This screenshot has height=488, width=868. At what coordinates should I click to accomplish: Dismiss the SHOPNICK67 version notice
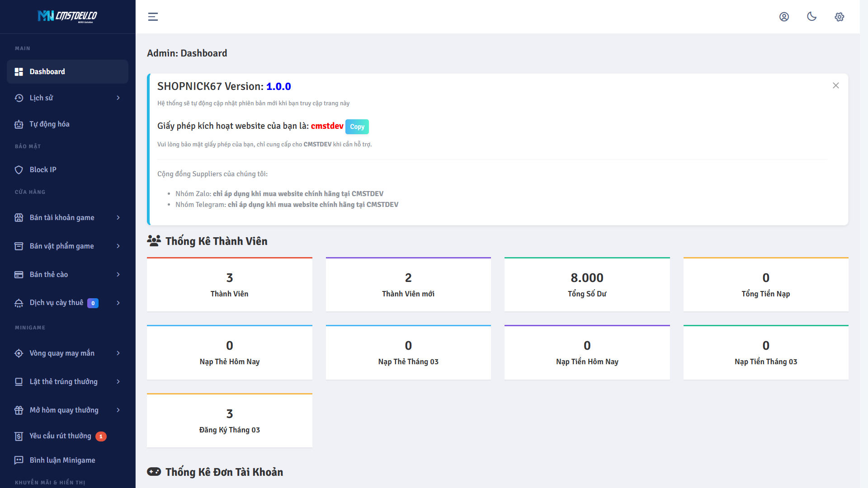pos(835,85)
